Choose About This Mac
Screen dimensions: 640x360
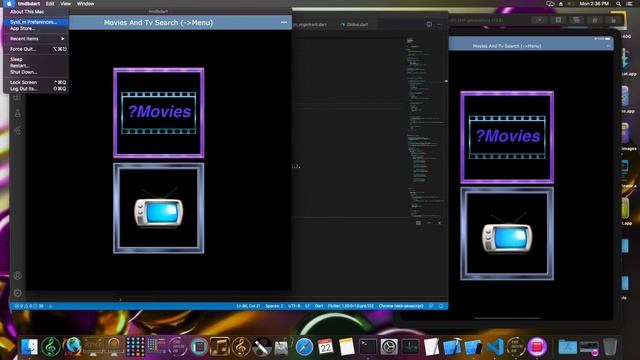(x=36, y=12)
